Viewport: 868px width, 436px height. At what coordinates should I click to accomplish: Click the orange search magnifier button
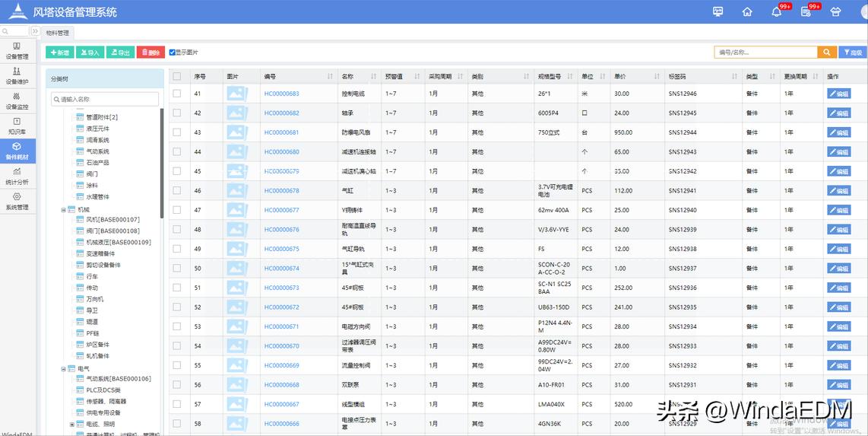826,52
